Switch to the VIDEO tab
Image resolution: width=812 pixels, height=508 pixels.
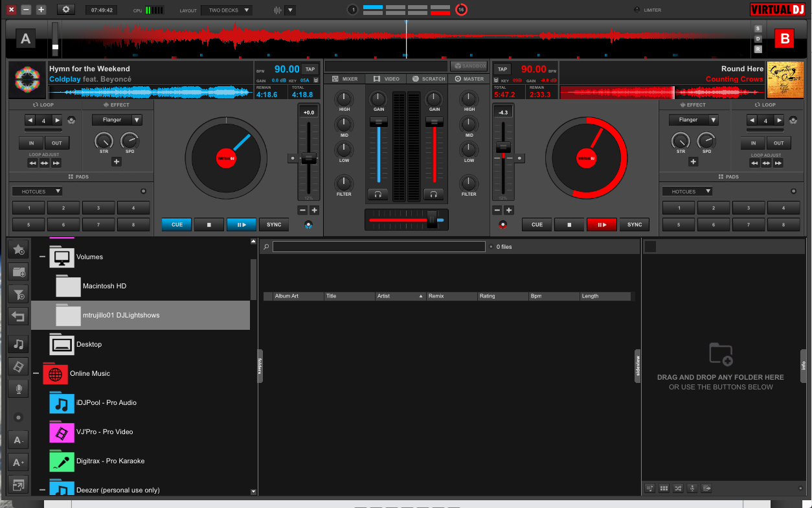tap(386, 79)
